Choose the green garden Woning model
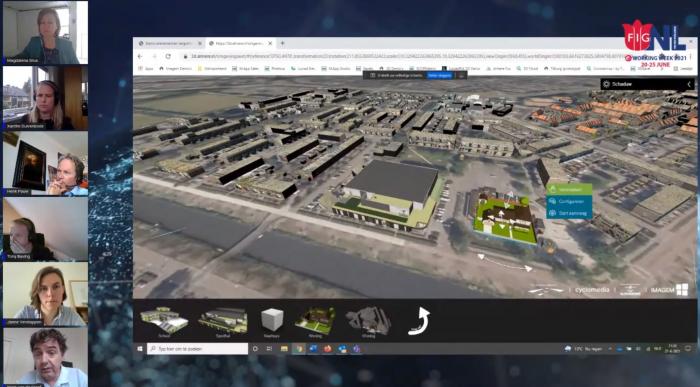Image resolution: width=700 pixels, height=387 pixels. pyautogui.click(x=315, y=320)
